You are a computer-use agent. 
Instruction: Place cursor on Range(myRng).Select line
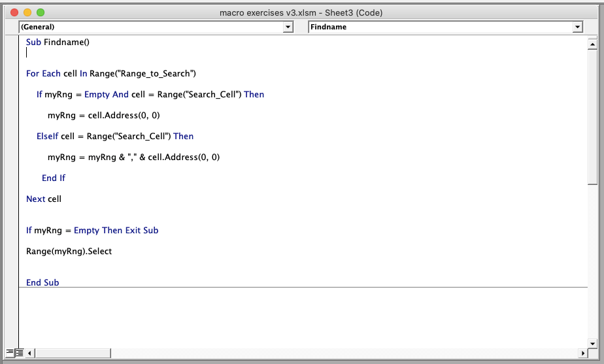69,251
